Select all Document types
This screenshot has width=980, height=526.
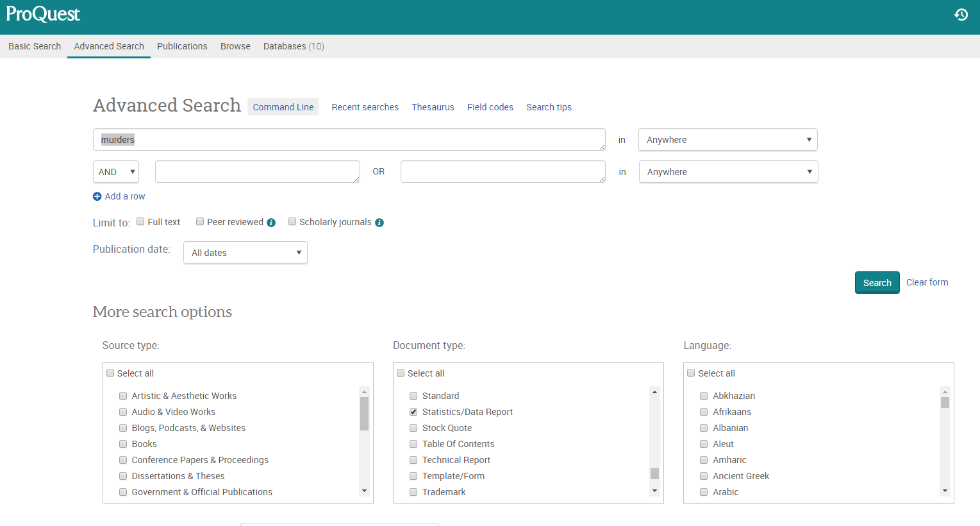[401, 373]
